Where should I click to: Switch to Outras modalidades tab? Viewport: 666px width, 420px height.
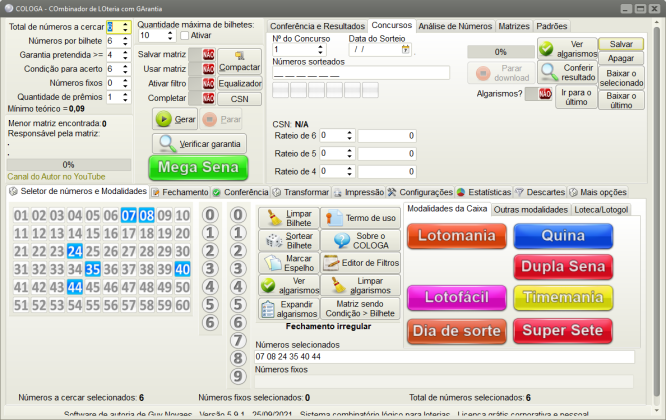531,210
